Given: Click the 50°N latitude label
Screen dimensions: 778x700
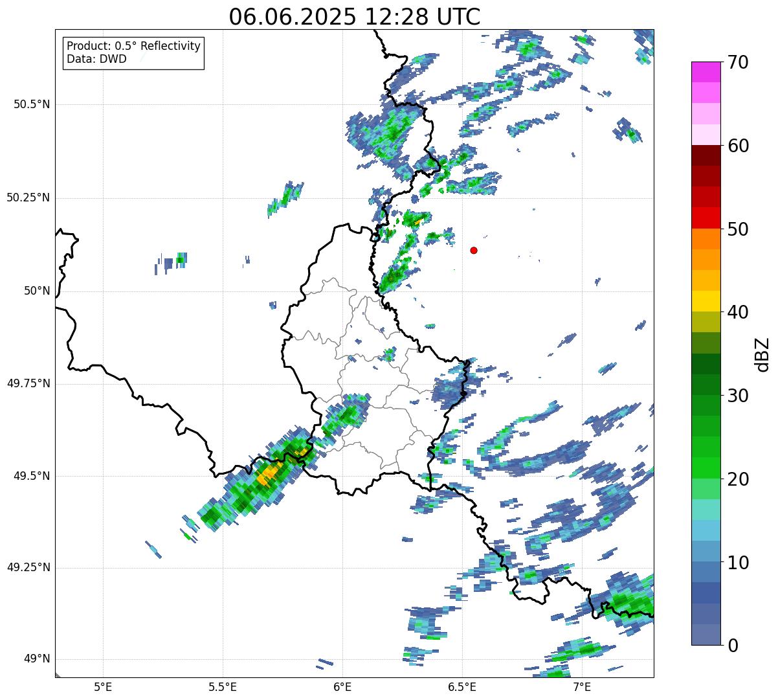Looking at the screenshot, I should coord(37,291).
